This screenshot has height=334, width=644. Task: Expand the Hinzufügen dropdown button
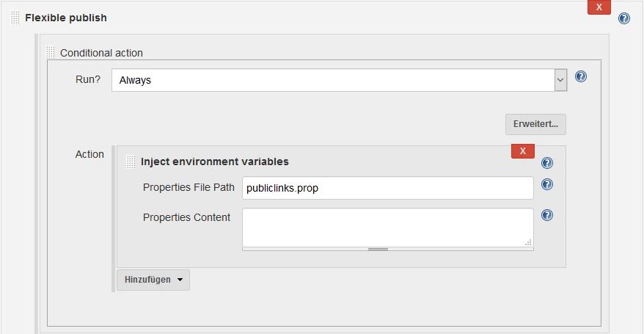point(153,280)
